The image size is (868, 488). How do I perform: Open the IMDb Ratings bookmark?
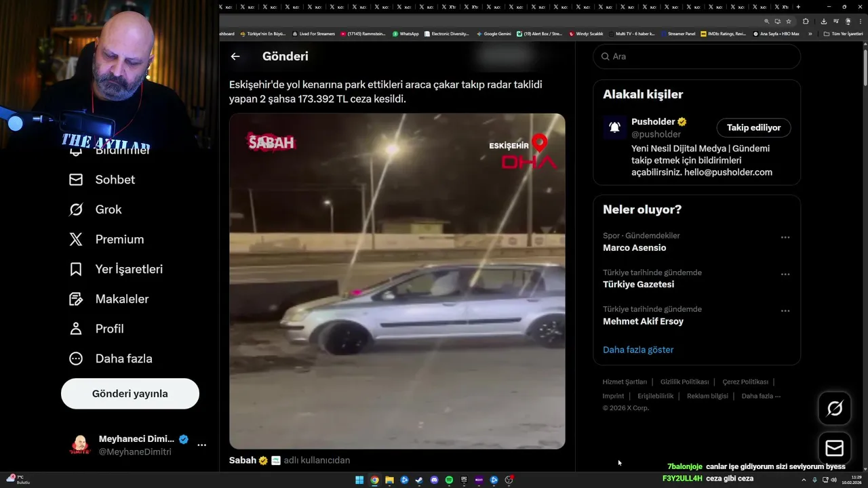click(x=724, y=33)
